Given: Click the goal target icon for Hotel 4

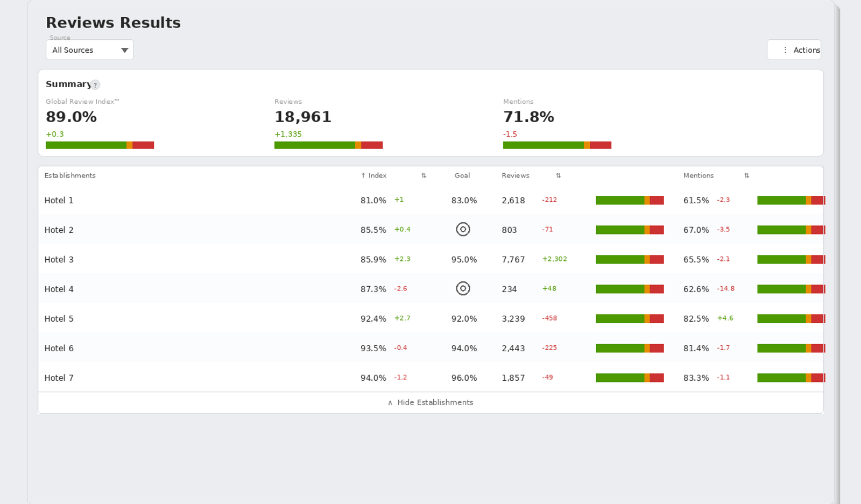Looking at the screenshot, I should coord(463,289).
